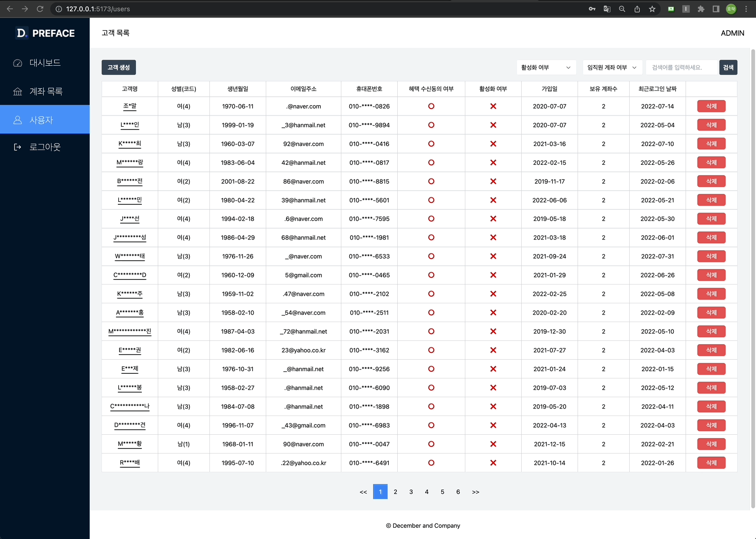Screen dimensions: 756x539
Task: Click 삭제 in the R****배 row
Action: point(711,463)
